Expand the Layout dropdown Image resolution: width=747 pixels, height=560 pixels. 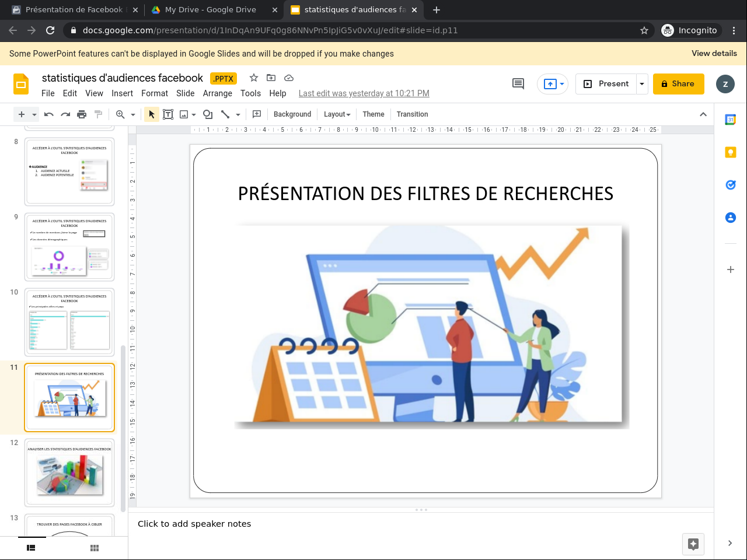click(x=337, y=114)
